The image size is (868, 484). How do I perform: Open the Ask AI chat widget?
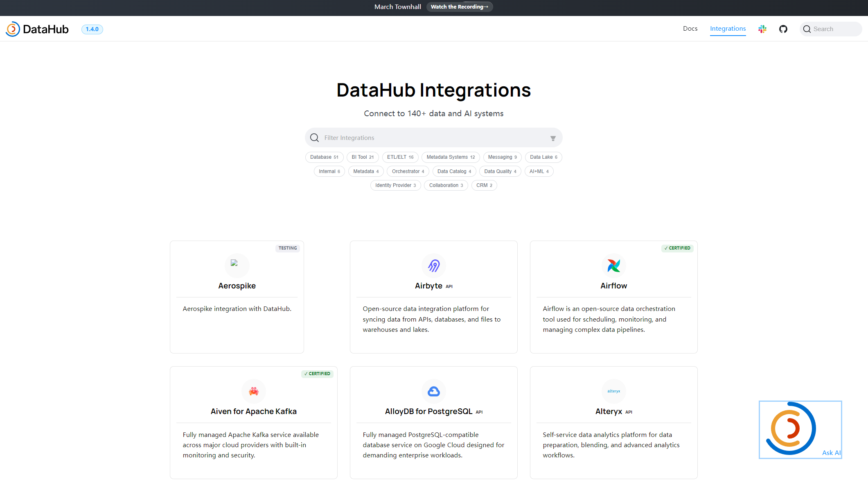800,430
